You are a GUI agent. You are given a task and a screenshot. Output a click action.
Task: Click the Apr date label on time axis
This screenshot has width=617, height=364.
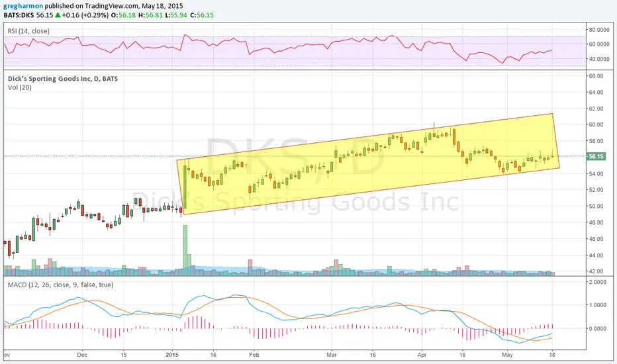(x=422, y=355)
